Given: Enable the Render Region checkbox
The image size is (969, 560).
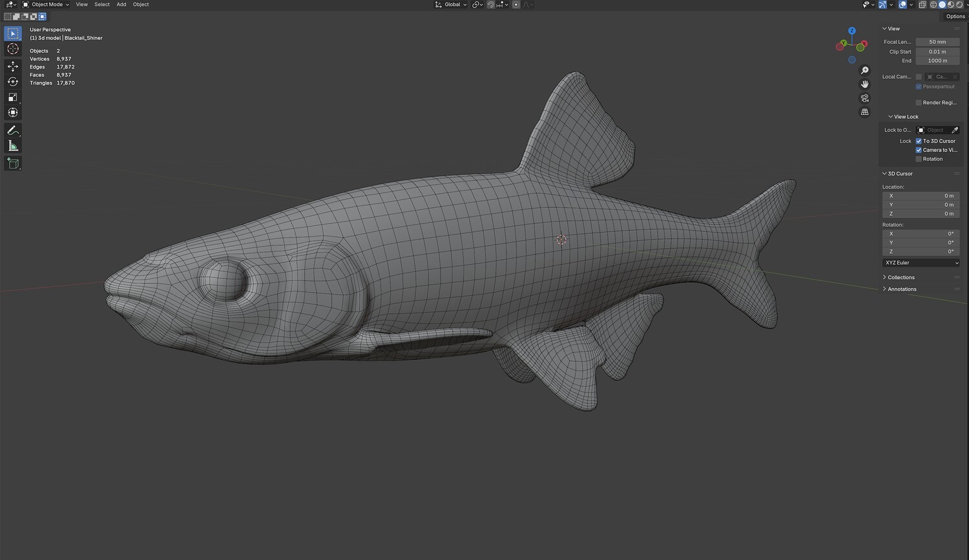Looking at the screenshot, I should point(919,103).
